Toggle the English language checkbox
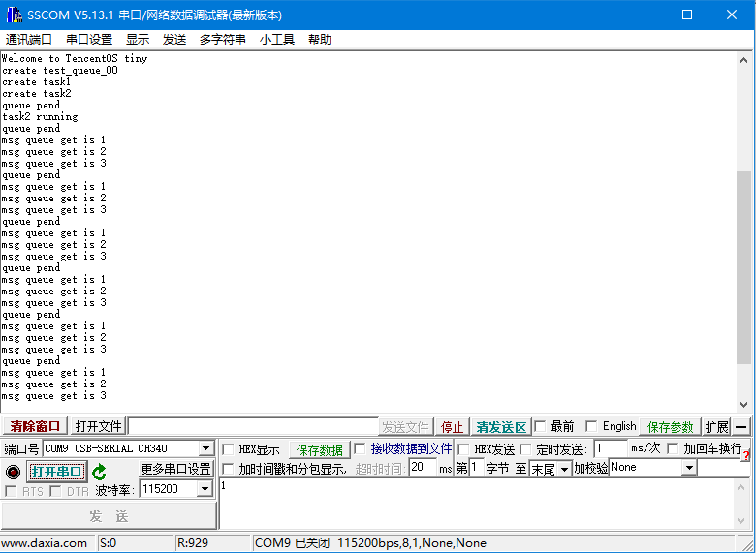Viewport: 756px width, 553px height. coord(591,426)
